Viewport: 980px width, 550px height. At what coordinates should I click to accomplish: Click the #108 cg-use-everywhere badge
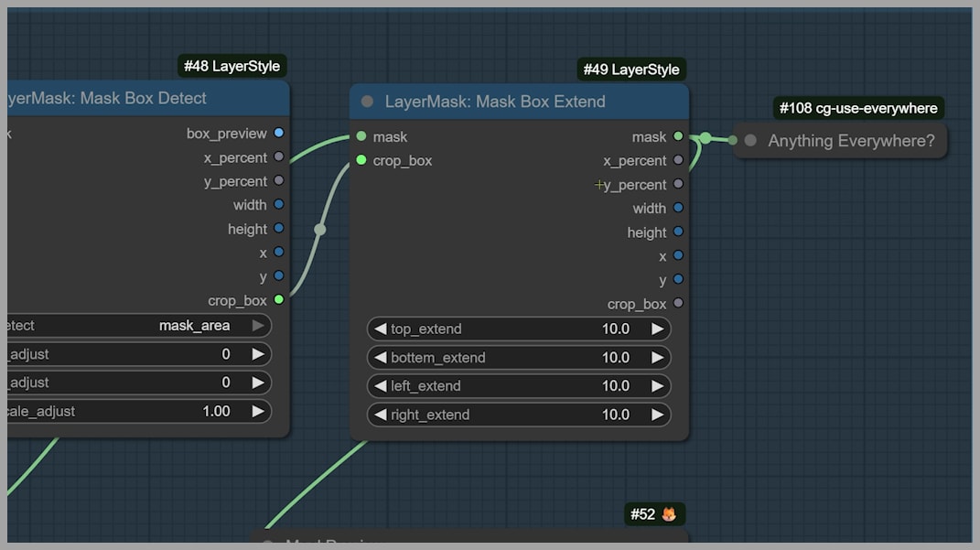[857, 108]
